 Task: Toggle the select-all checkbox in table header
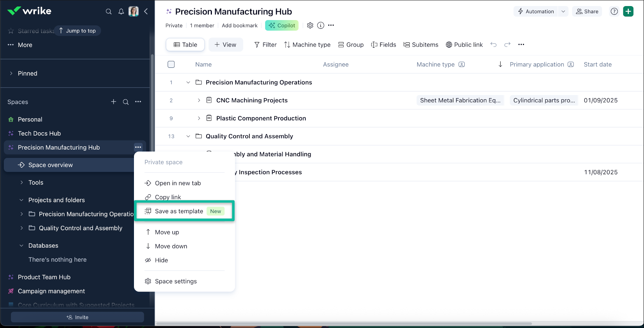[x=171, y=64]
